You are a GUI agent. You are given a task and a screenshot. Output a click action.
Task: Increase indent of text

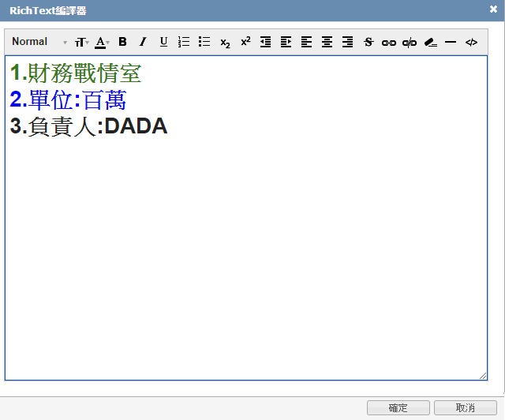point(286,42)
